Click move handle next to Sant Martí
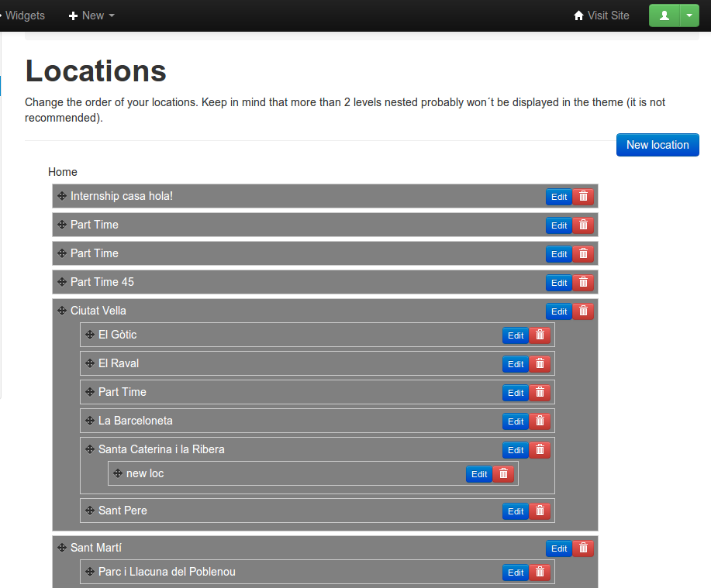Image resolution: width=711 pixels, height=588 pixels. (62, 548)
